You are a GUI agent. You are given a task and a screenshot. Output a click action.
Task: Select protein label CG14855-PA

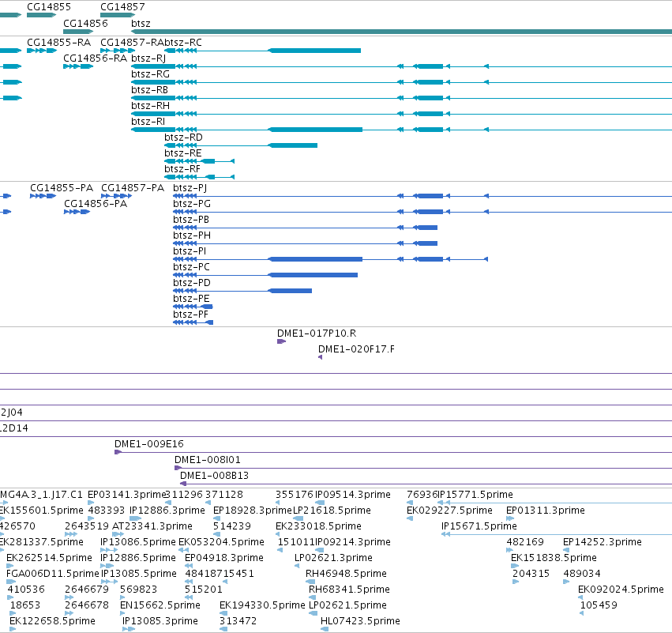62,188
